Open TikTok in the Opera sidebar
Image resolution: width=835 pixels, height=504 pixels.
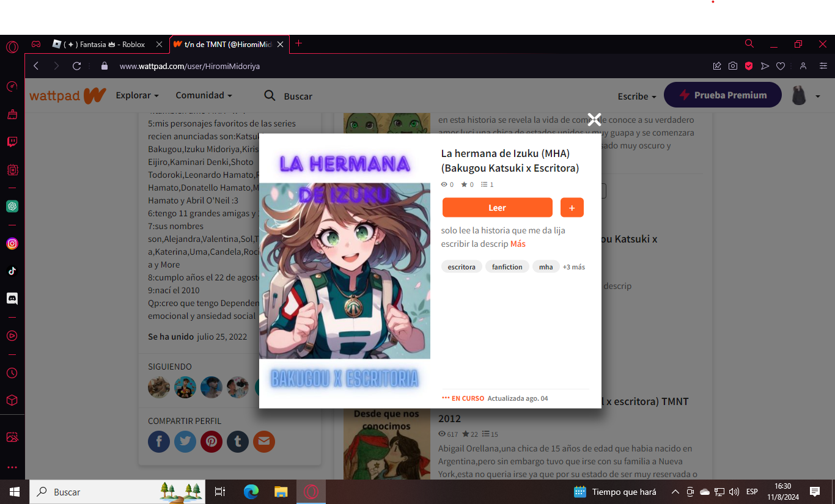coord(12,271)
